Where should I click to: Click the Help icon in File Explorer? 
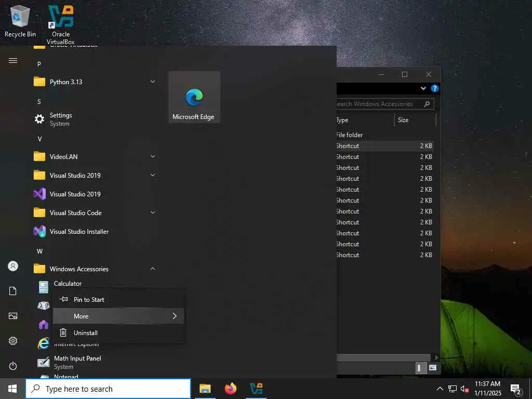[x=435, y=88]
